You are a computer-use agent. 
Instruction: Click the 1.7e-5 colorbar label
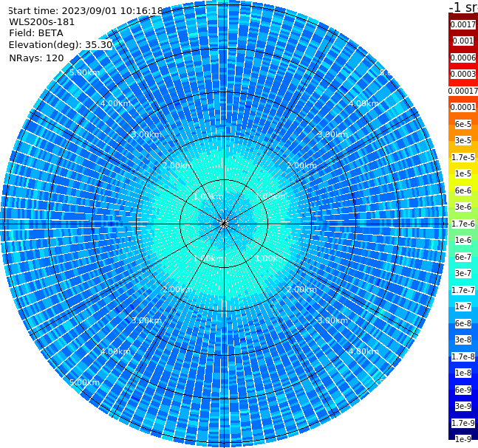[463, 157]
